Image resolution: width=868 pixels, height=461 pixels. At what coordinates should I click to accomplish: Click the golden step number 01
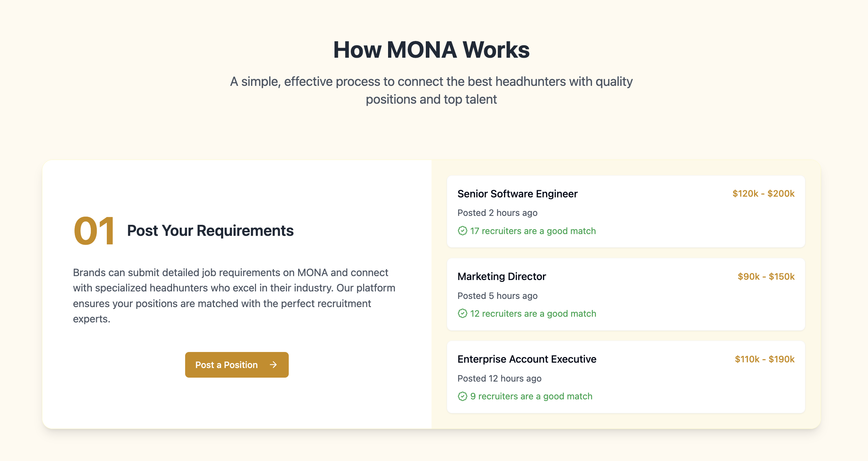click(x=94, y=231)
